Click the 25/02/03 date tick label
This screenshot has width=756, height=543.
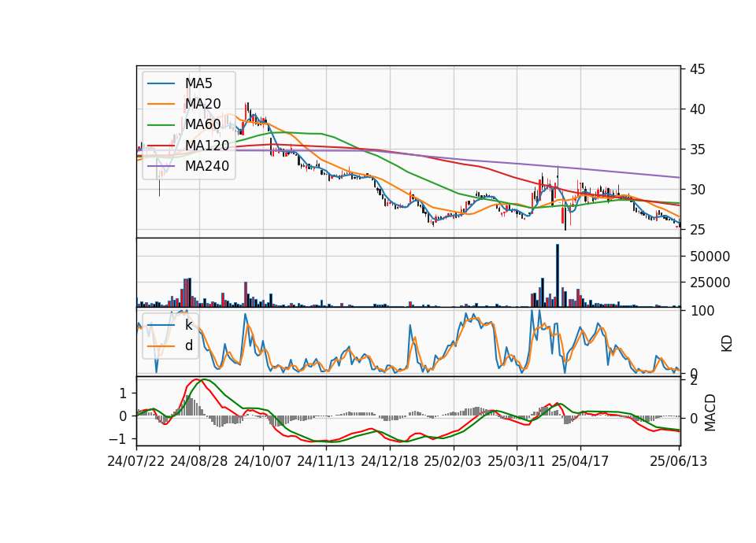coord(453,461)
